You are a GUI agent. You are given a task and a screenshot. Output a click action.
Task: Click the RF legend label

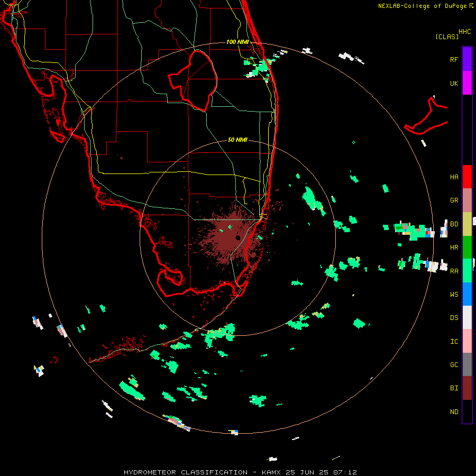[454, 59]
